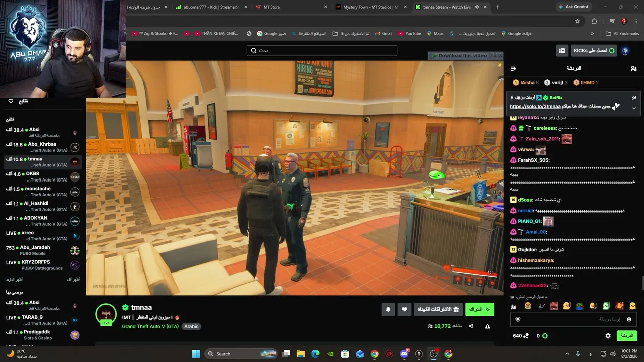Hide the pinned BotRix message
Screen dimensions: 644x362
click(x=634, y=98)
